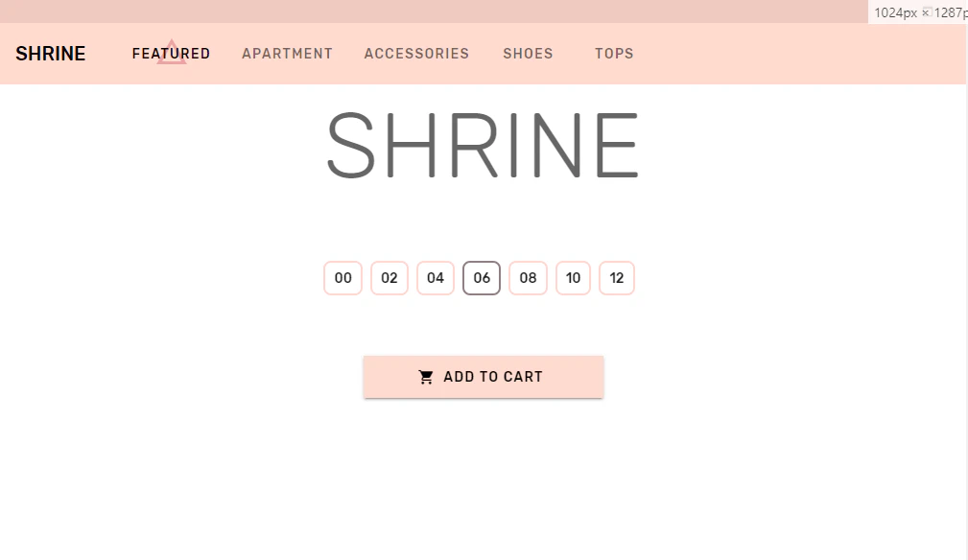Screen dimensions: 968x560
Task: Pick size 08 from the size options
Action: [528, 278]
